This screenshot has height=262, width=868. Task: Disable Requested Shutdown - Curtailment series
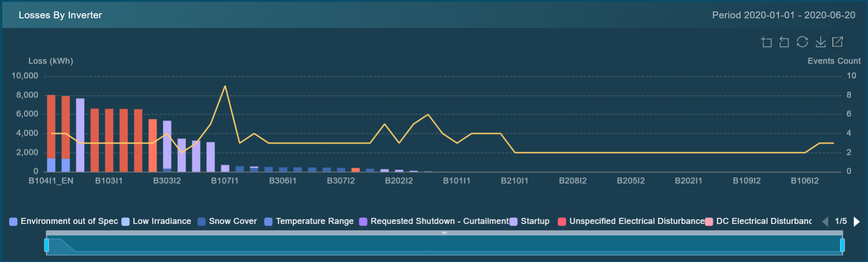pyautogui.click(x=434, y=221)
